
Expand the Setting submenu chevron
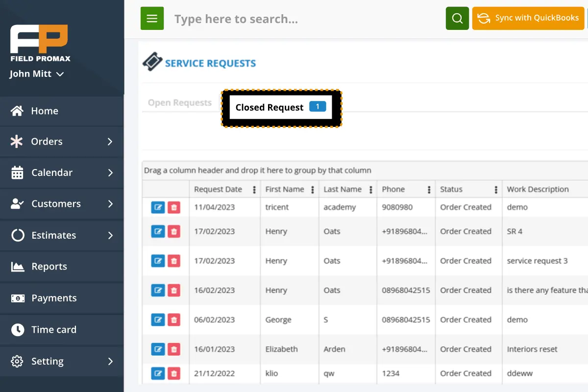(x=110, y=361)
